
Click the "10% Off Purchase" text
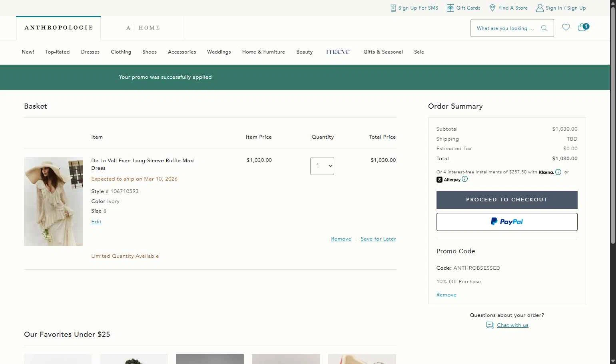click(459, 282)
